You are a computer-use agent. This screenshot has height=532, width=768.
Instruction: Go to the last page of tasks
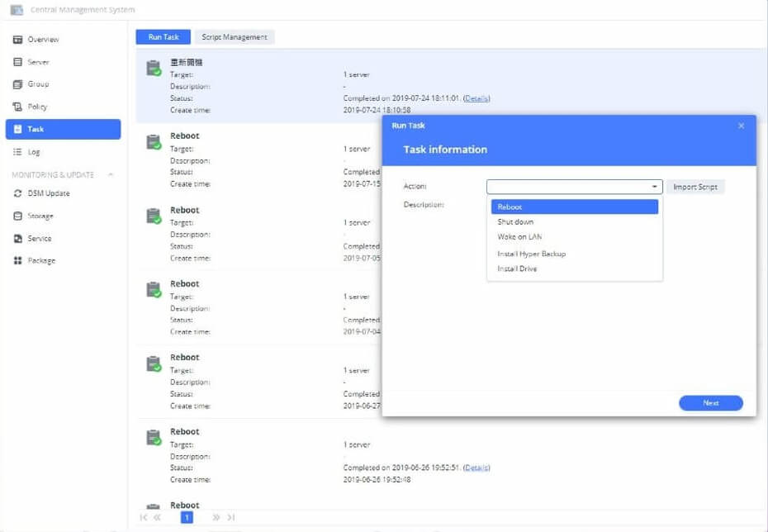tap(231, 517)
